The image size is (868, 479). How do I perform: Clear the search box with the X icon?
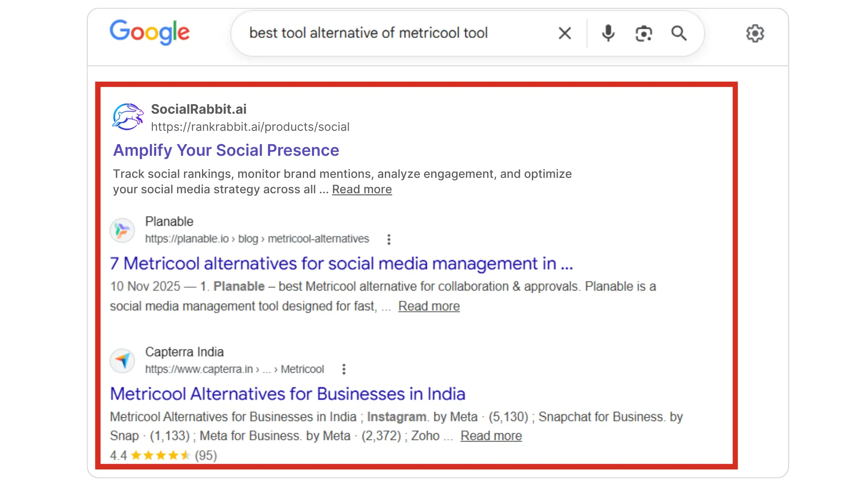[564, 33]
